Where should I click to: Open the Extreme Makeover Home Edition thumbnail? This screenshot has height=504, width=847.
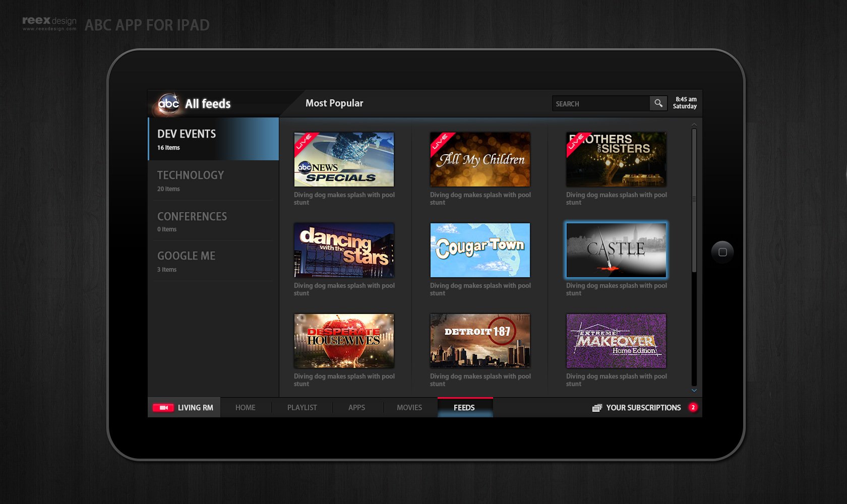tap(616, 341)
